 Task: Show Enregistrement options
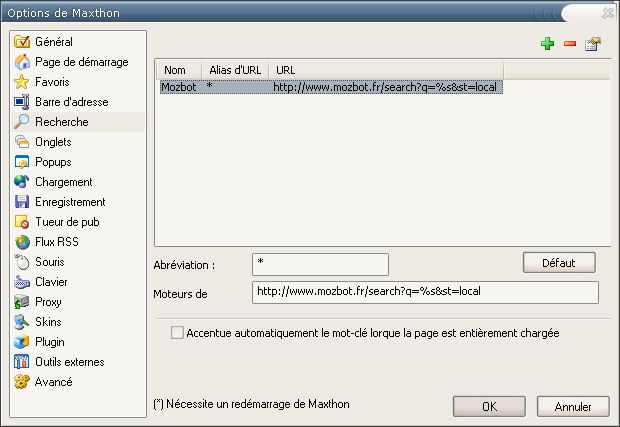[x=70, y=202]
